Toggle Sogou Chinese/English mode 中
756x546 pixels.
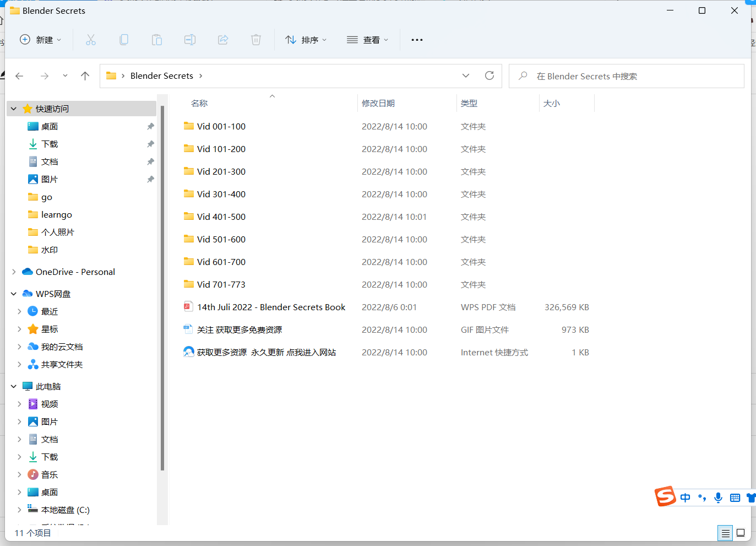click(685, 498)
